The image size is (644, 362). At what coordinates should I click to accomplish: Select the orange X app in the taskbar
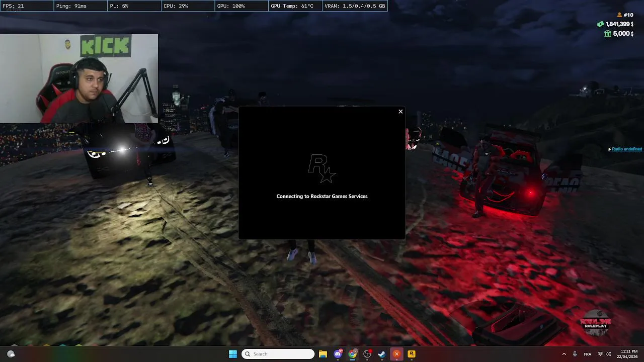(396, 354)
